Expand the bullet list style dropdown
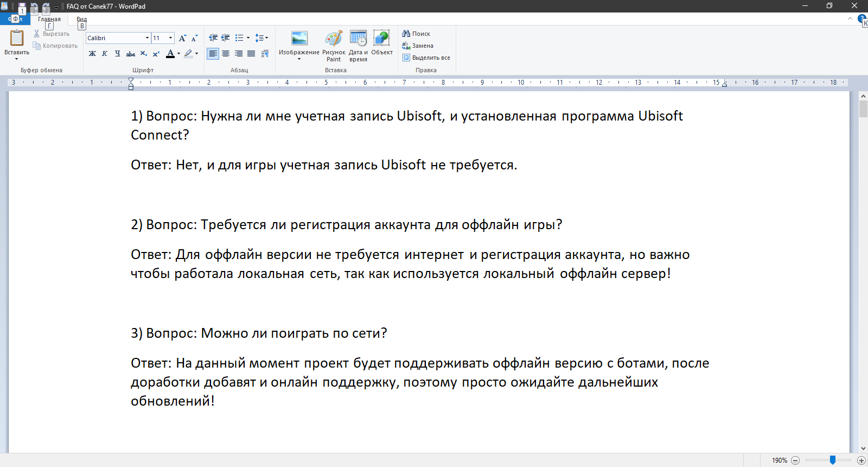The width and height of the screenshot is (868, 467). click(248, 38)
